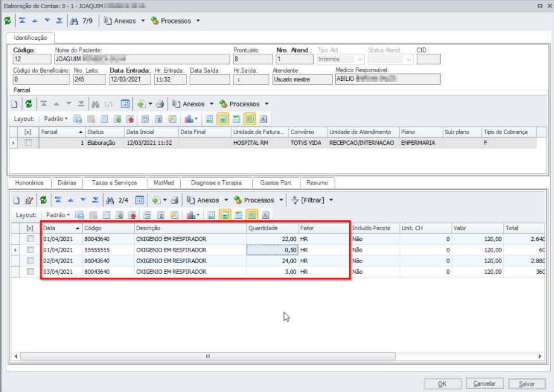Screen dimensions: 554x392
Task: Click right scroll arrow of lower grid
Action: coord(539,356)
